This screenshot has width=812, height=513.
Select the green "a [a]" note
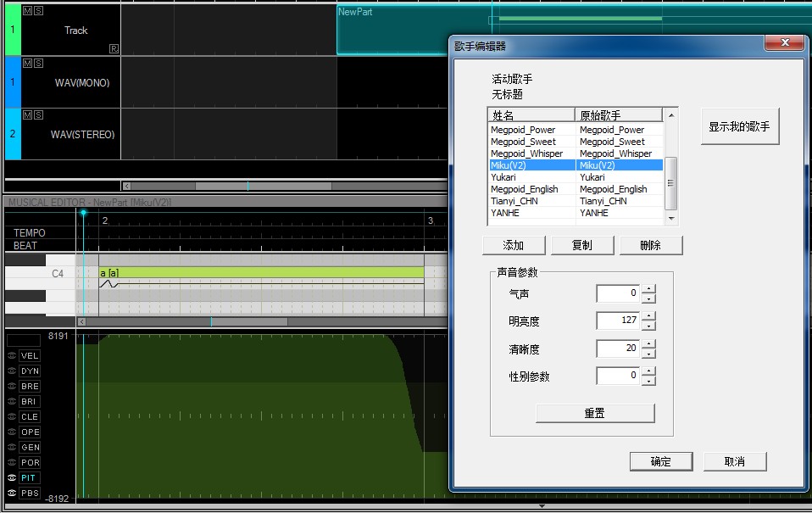[262, 272]
